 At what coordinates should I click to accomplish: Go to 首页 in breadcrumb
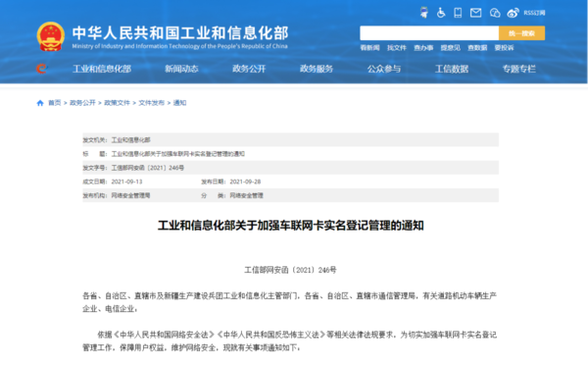point(54,103)
